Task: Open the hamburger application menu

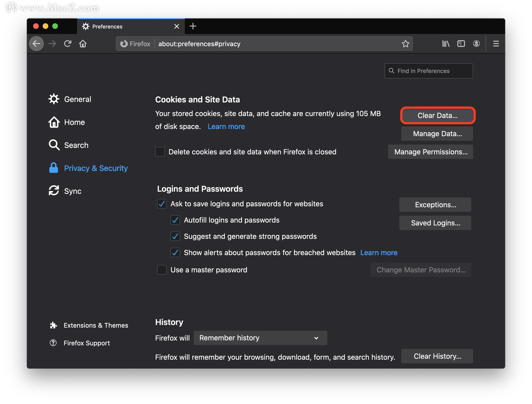Action: tap(496, 44)
